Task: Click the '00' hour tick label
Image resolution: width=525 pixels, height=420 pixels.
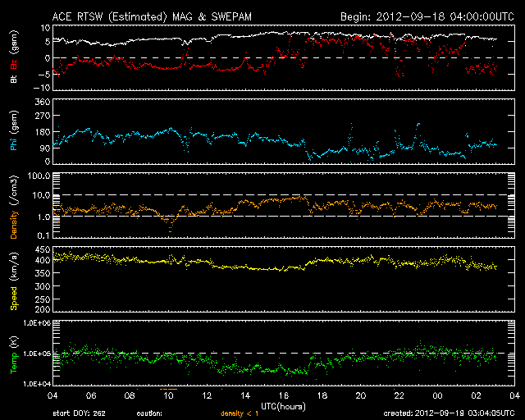Action: pyautogui.click(x=437, y=396)
